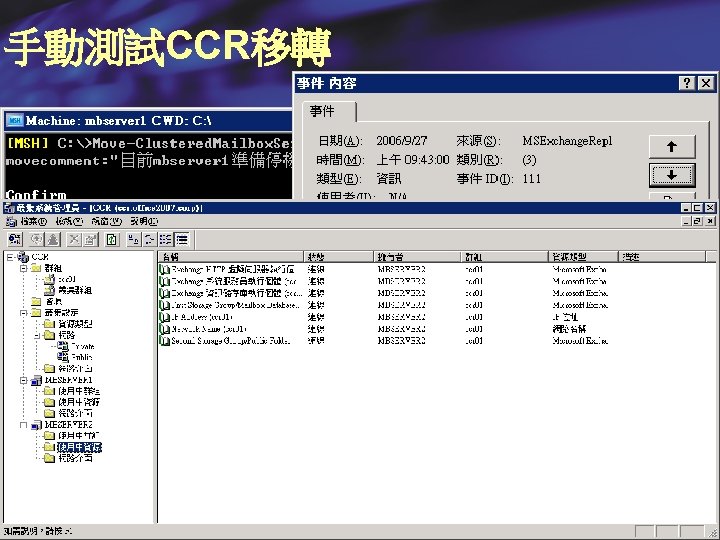720x540 pixels.
Task: Click icon of IP Address (ccr01) row
Action: (164, 317)
